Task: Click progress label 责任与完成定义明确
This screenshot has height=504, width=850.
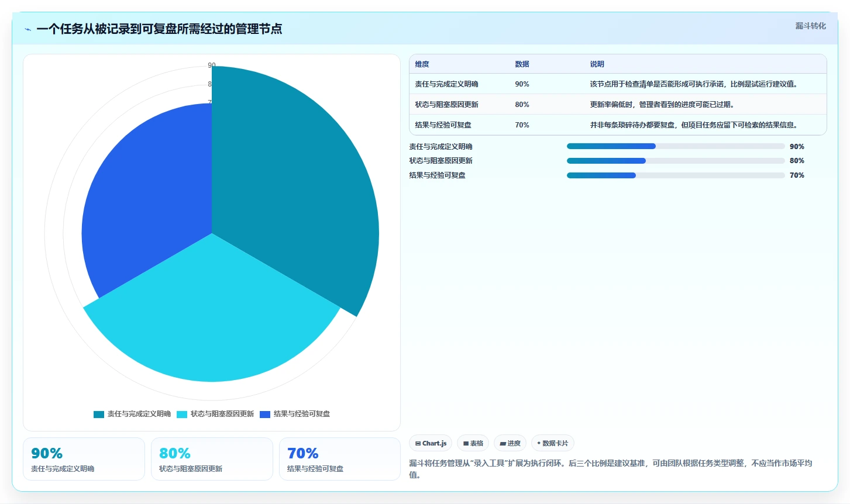Action: point(441,147)
